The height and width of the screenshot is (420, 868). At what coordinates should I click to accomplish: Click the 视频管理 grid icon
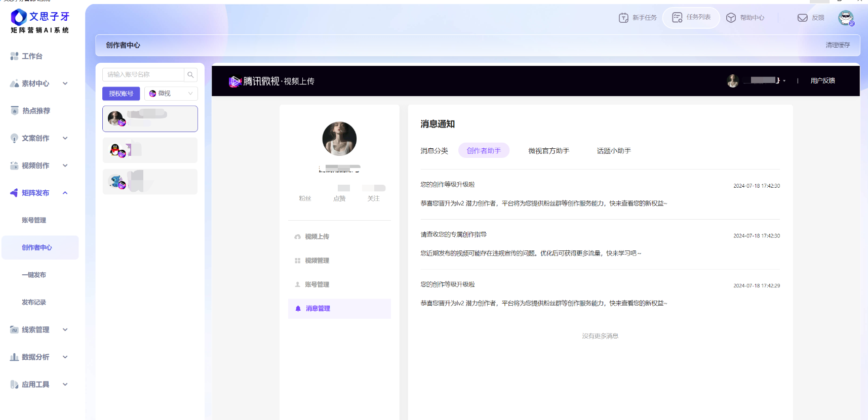tap(297, 261)
